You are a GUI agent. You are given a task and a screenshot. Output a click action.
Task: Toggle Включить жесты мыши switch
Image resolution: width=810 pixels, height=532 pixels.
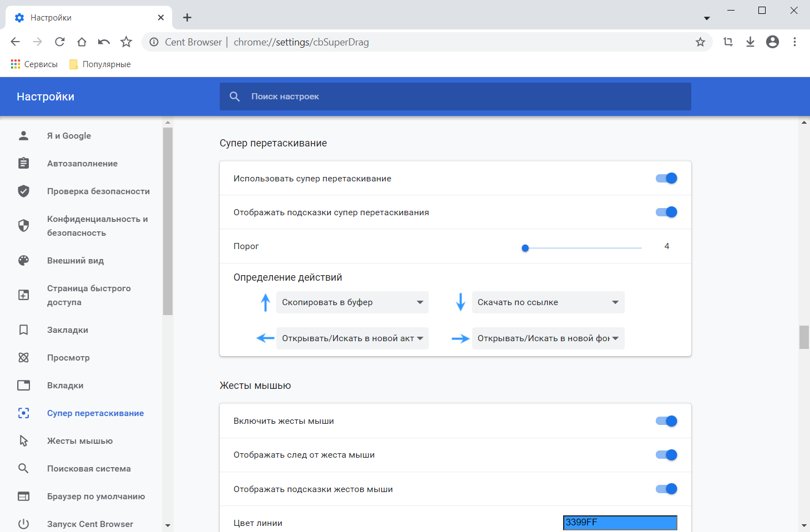click(x=666, y=421)
